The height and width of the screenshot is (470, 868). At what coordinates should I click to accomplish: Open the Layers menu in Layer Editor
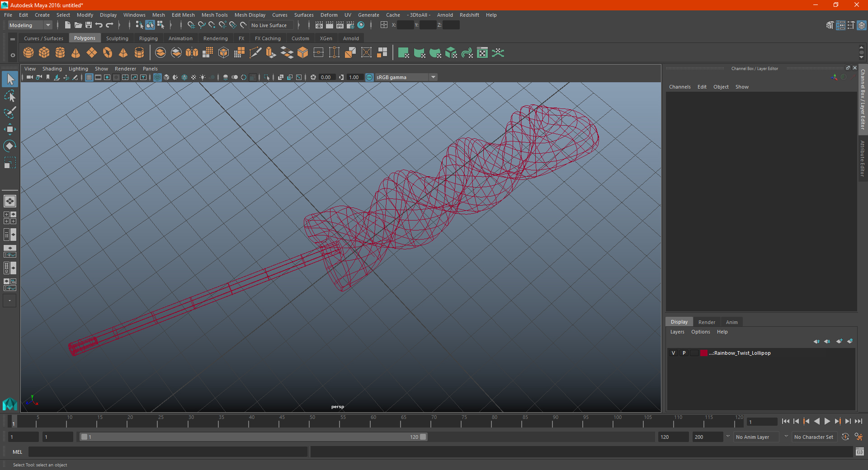tap(677, 332)
